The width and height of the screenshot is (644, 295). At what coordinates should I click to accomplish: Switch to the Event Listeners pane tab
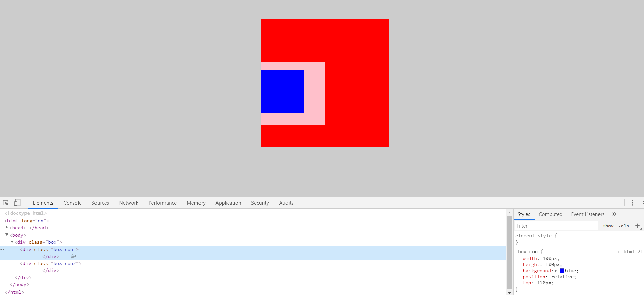[x=588, y=214]
